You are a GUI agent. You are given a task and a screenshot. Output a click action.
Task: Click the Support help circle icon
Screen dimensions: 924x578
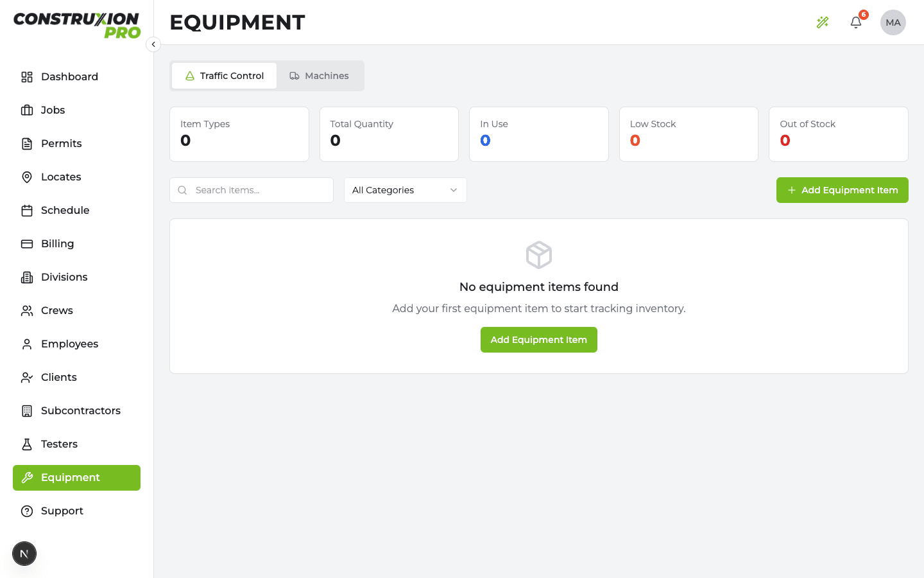click(x=27, y=511)
